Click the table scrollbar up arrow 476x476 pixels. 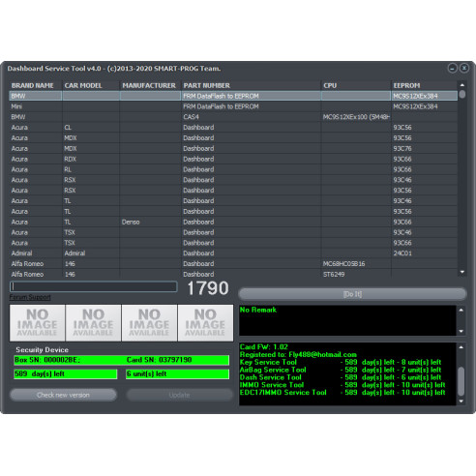click(x=462, y=85)
